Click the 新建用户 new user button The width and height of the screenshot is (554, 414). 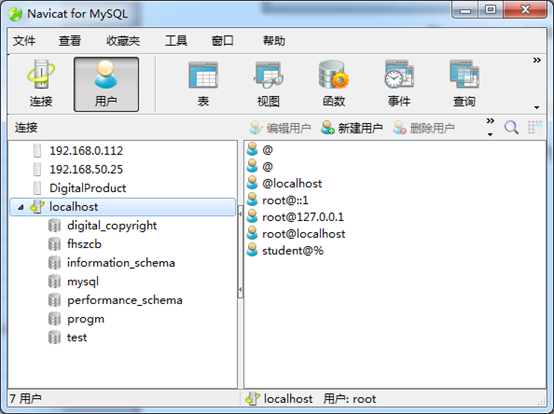click(x=352, y=128)
